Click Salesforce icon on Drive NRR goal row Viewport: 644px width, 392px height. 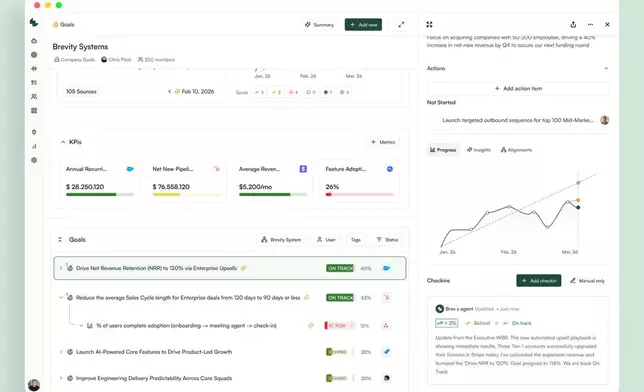386,268
